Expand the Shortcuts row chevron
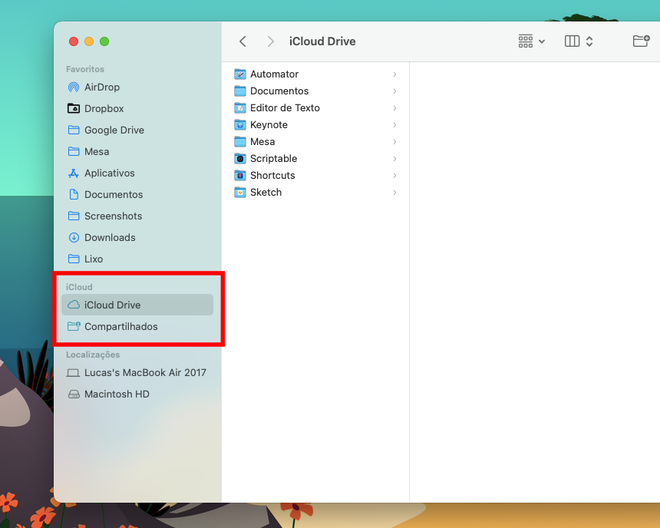 [395, 176]
